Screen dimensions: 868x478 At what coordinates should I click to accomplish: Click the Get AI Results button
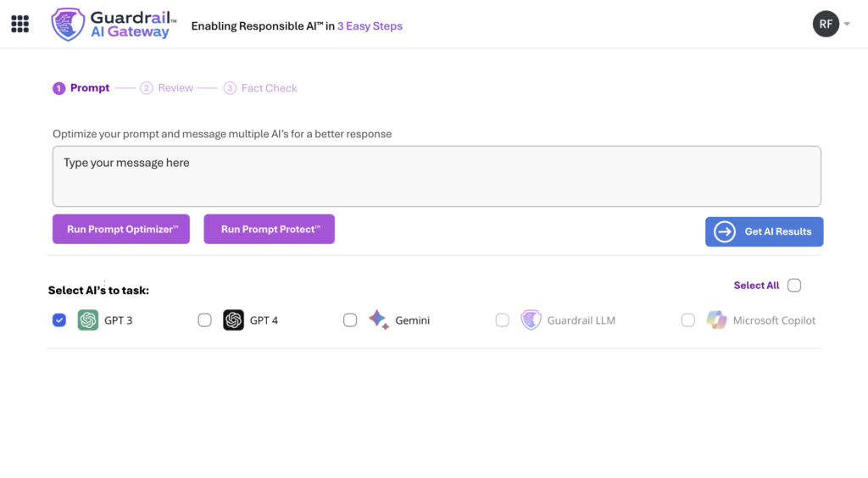click(x=764, y=232)
